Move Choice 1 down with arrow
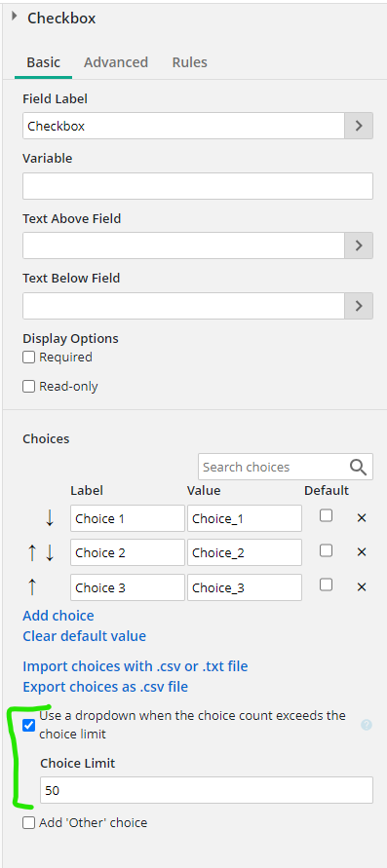387x868 pixels. coord(50,518)
